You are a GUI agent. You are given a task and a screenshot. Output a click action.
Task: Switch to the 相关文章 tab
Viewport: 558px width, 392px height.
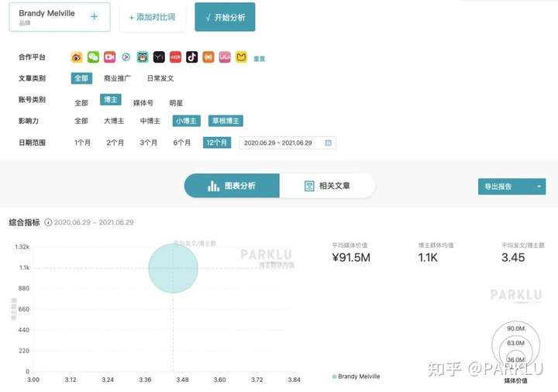coord(327,186)
